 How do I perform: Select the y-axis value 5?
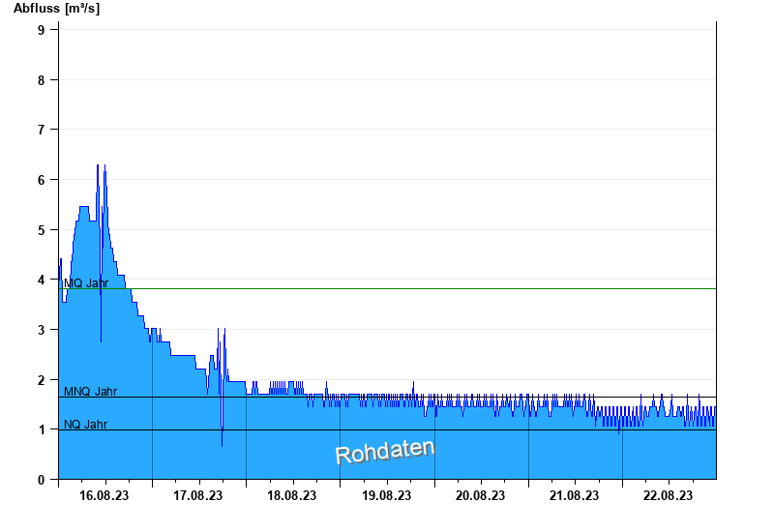[42, 230]
